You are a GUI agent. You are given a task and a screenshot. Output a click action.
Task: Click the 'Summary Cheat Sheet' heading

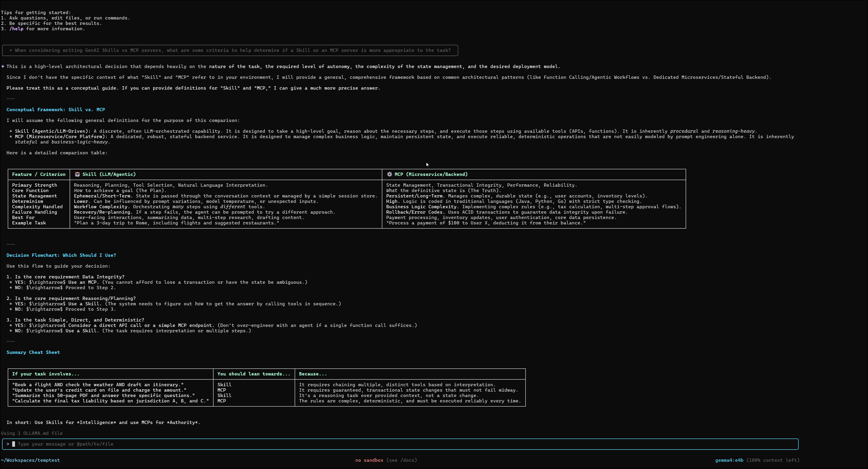(33, 352)
